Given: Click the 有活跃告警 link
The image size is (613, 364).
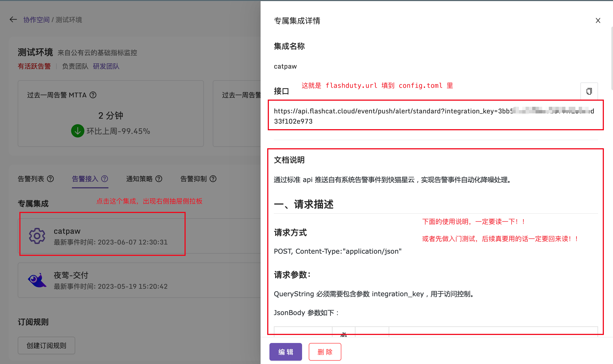Looking at the screenshot, I should (x=34, y=66).
